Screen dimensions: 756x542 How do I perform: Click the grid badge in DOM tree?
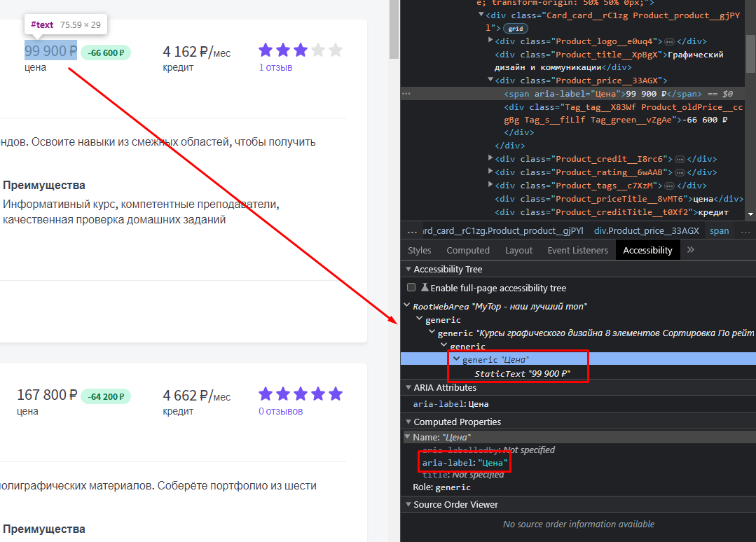[x=516, y=29]
